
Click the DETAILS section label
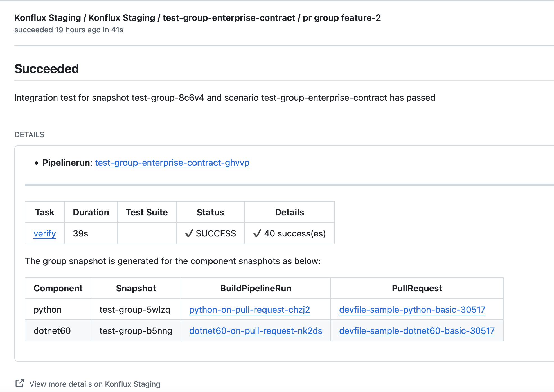pos(29,135)
